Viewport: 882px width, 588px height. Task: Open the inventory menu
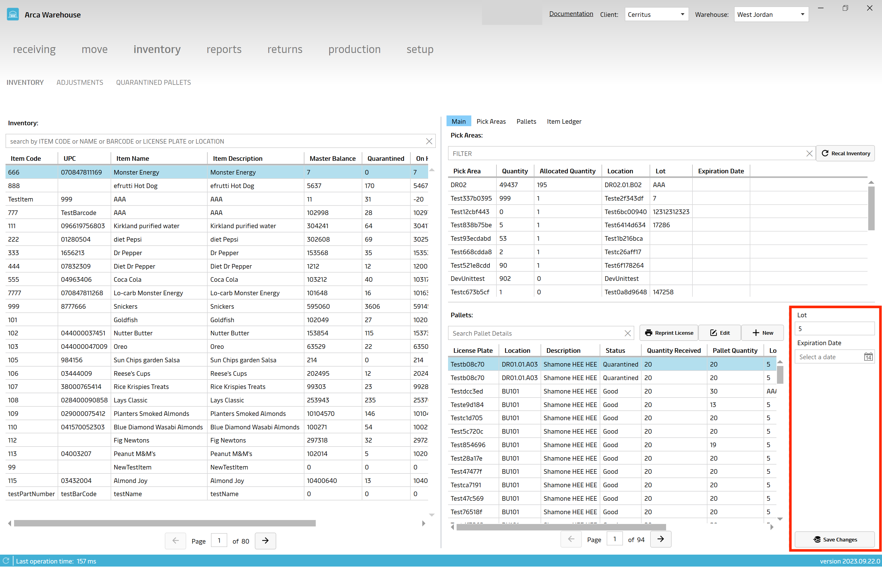click(x=157, y=49)
